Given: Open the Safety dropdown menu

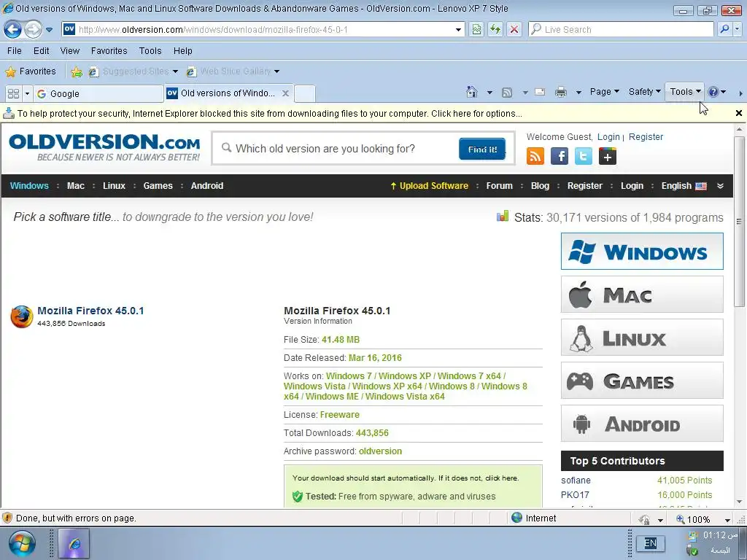Looking at the screenshot, I should (x=645, y=91).
